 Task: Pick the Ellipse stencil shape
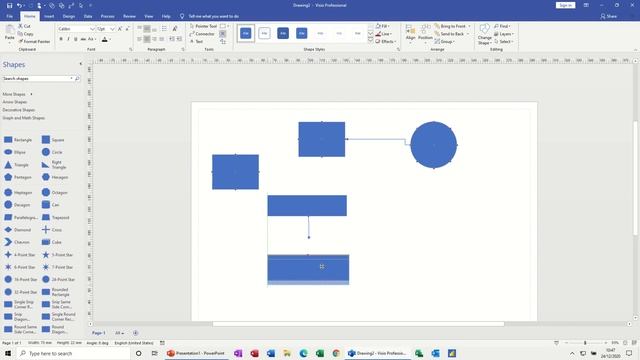(x=15, y=152)
